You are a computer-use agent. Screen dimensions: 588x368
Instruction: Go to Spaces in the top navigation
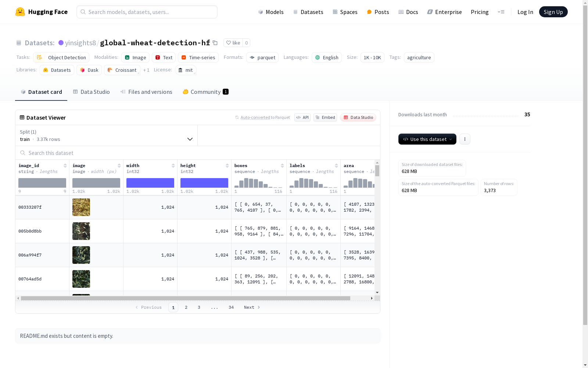345,12
